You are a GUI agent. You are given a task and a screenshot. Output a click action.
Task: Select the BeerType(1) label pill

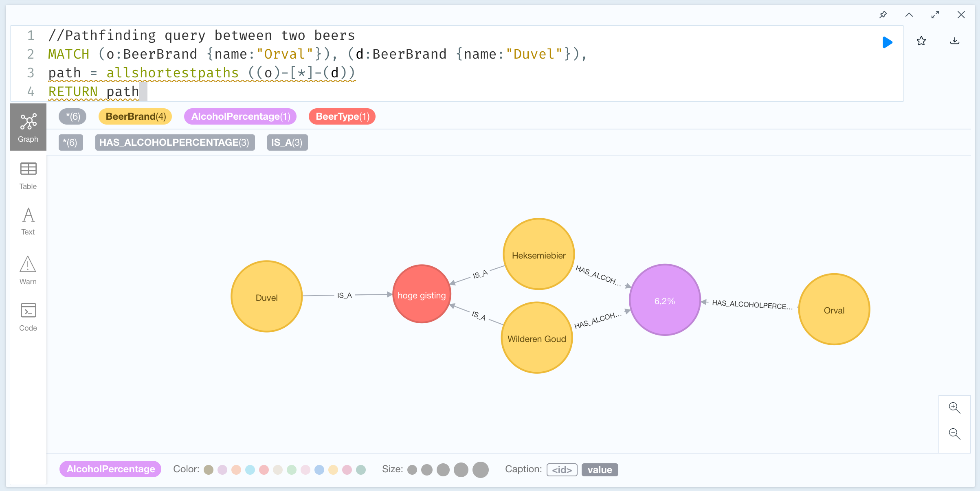point(342,116)
